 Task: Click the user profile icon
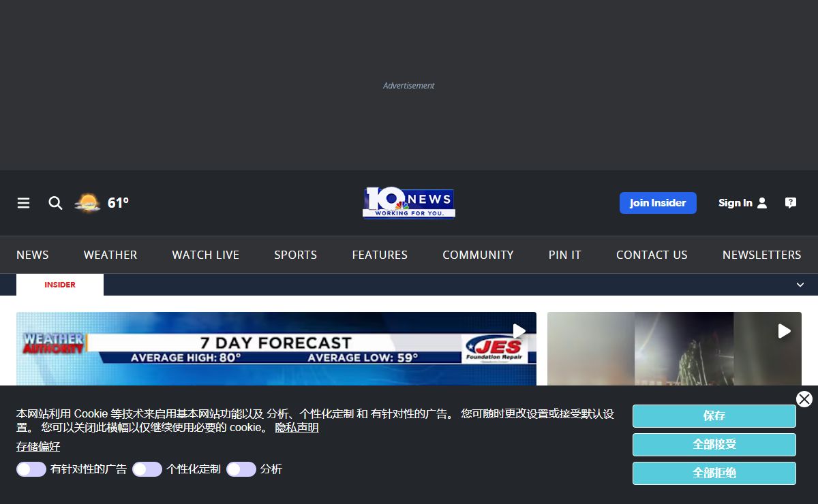coord(762,203)
